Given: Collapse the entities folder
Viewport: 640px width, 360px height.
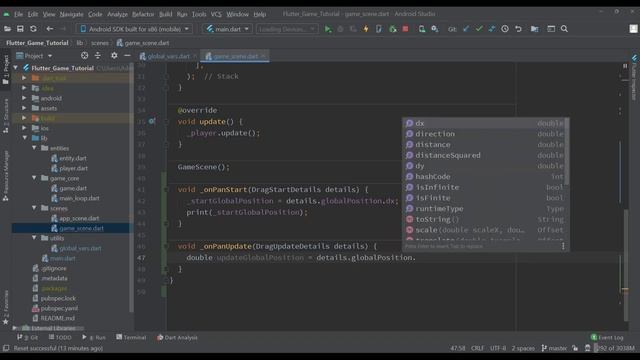Looking at the screenshot, I should 34,148.
